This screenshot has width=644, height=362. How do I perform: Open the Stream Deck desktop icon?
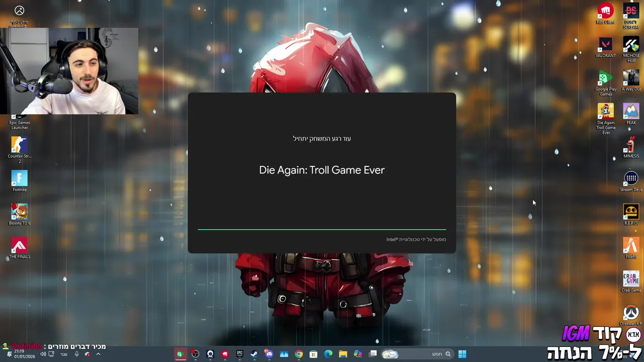[631, 182]
